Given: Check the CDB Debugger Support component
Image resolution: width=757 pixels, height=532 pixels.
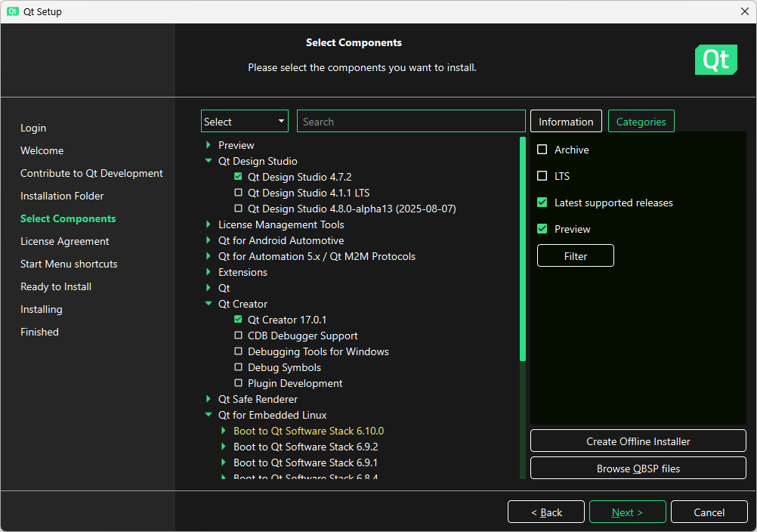Looking at the screenshot, I should coord(239,336).
